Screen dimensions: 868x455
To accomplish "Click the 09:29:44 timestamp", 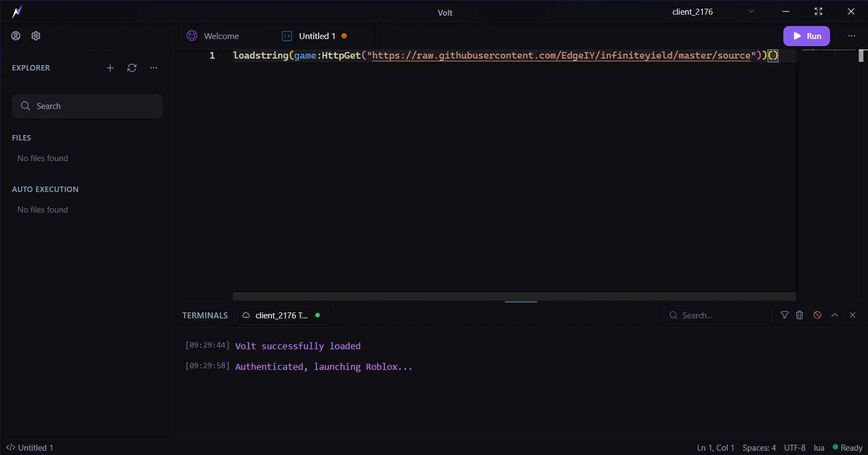I will click(x=207, y=345).
